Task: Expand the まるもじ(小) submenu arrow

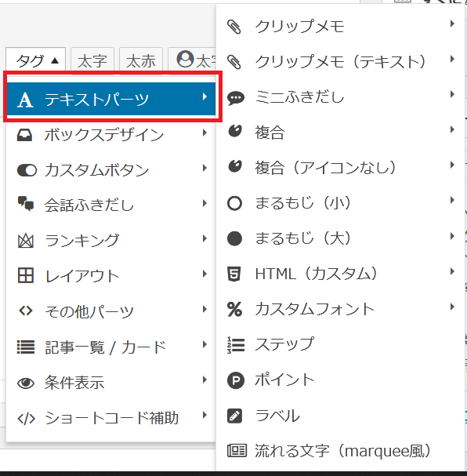Action: click(x=452, y=200)
